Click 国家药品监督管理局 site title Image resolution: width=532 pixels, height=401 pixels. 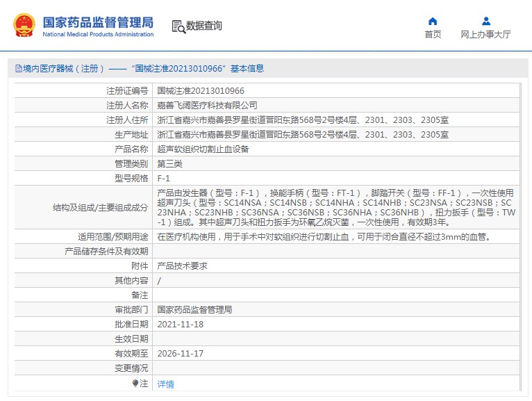(x=98, y=22)
